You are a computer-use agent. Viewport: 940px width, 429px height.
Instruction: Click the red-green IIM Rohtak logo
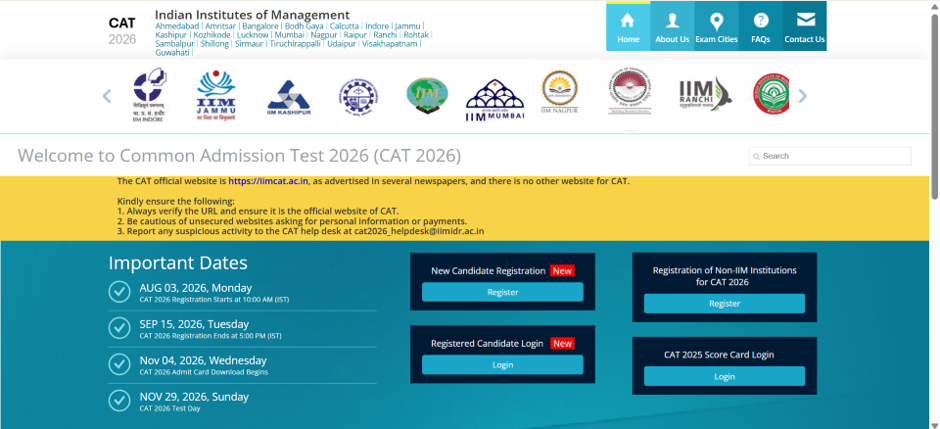[x=771, y=94]
